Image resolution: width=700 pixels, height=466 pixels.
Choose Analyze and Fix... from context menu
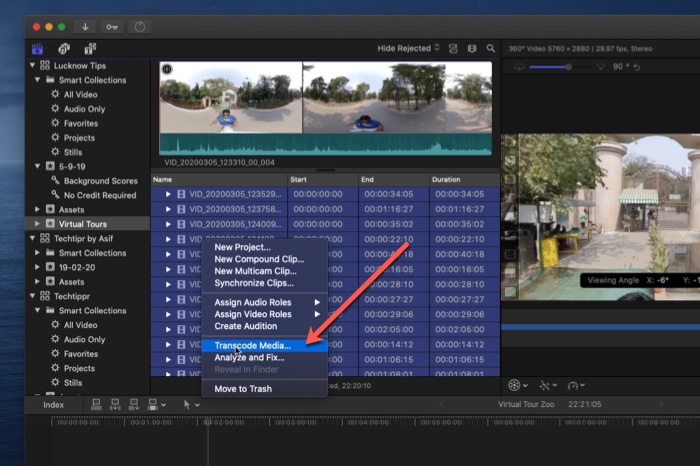265,358
